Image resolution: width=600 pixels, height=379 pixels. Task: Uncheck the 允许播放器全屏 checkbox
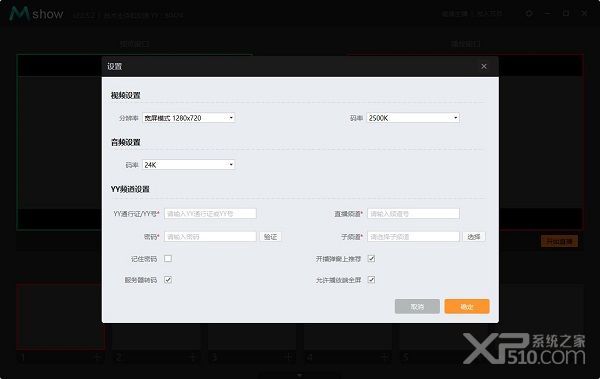point(371,280)
